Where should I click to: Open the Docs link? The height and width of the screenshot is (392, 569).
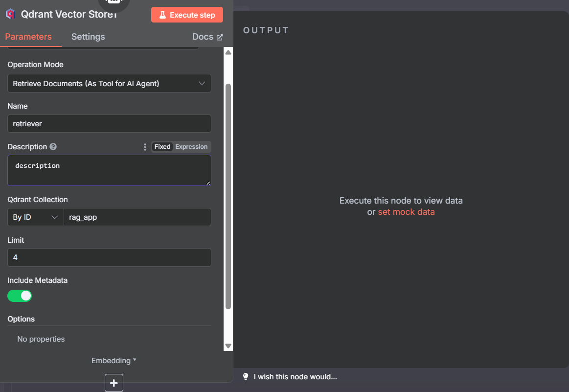[207, 37]
